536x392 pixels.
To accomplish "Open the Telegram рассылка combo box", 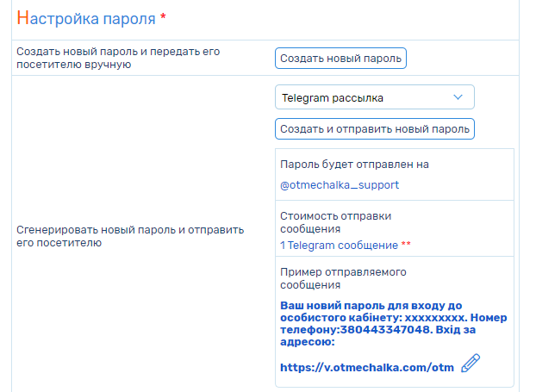I will point(375,97).
